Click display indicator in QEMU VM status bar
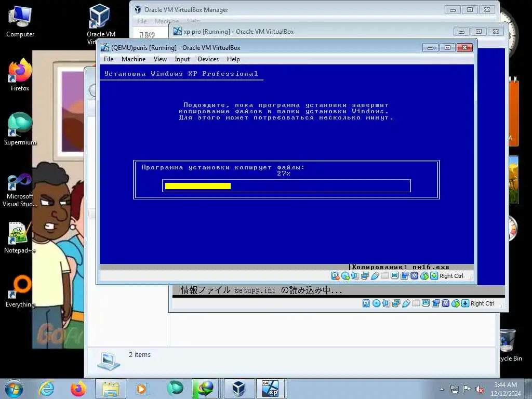 pos(394,276)
